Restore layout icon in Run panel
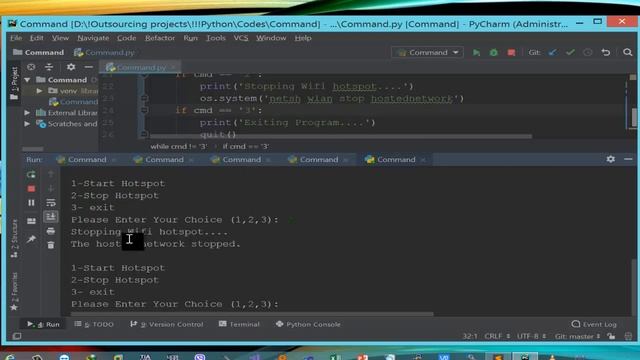Image resolution: width=640 pixels, height=360 pixels. tap(31, 221)
